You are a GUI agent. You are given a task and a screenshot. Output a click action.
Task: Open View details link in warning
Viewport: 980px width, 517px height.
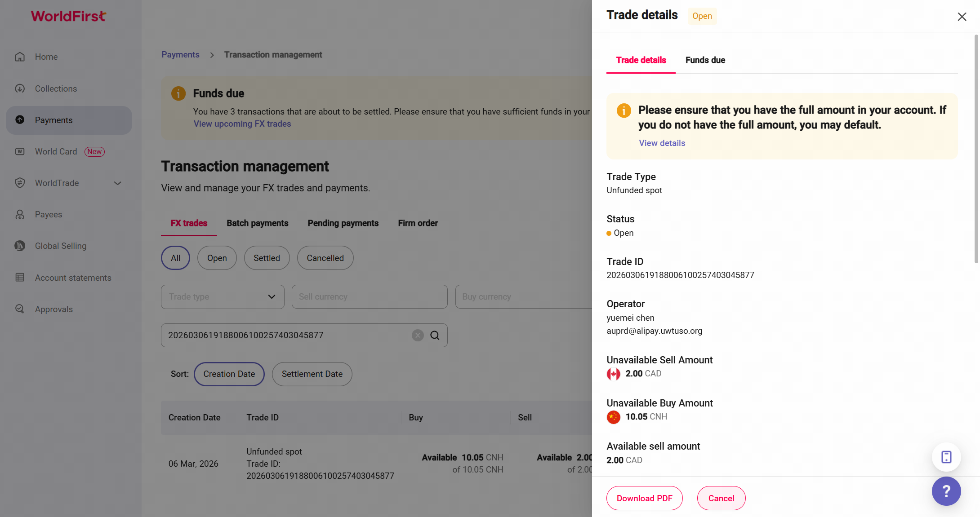coord(662,143)
